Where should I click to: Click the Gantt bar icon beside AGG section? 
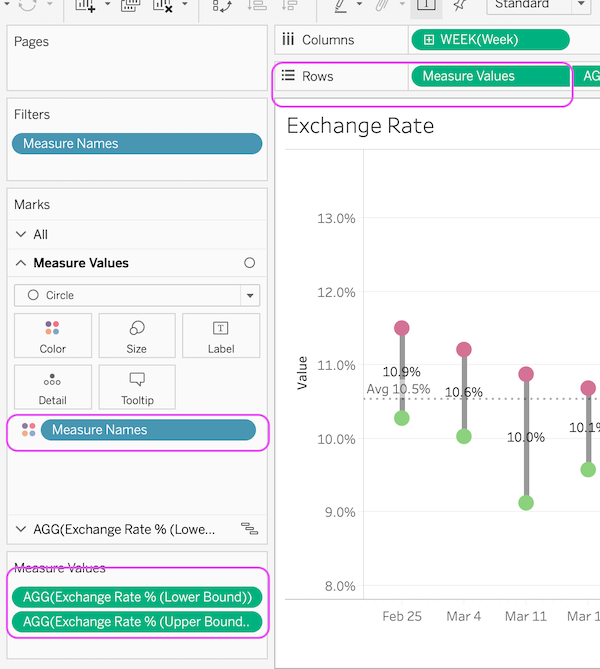click(250, 528)
